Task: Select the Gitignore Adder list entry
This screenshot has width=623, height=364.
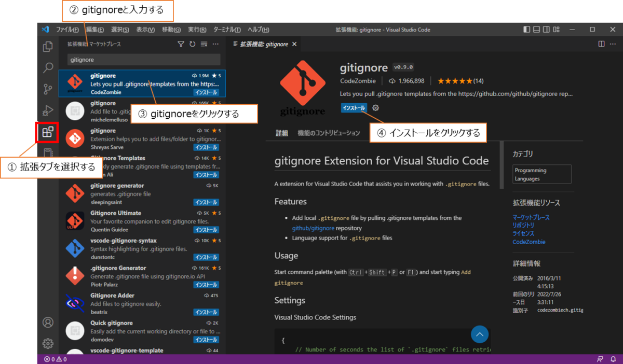Action: click(142, 304)
